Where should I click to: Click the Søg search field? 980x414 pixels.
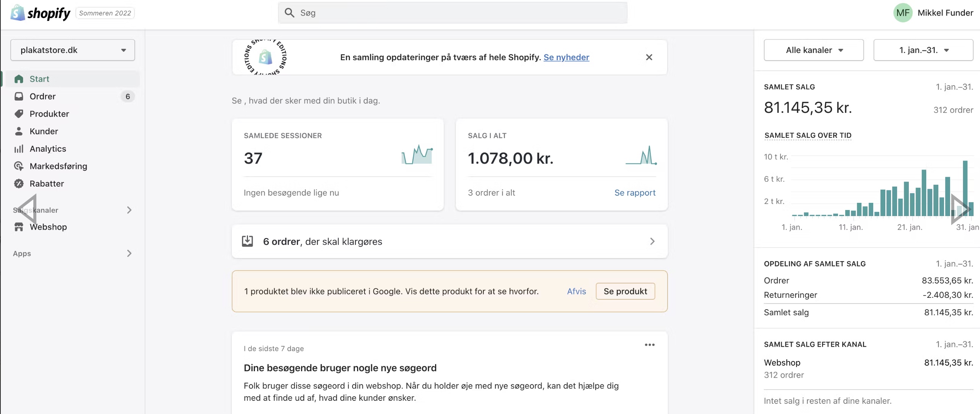[453, 13]
